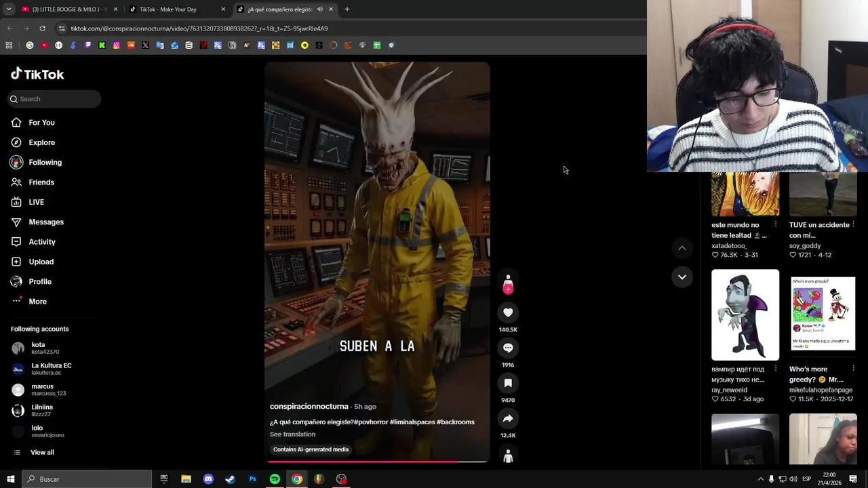Open the Instagram bookmark

point(117,45)
